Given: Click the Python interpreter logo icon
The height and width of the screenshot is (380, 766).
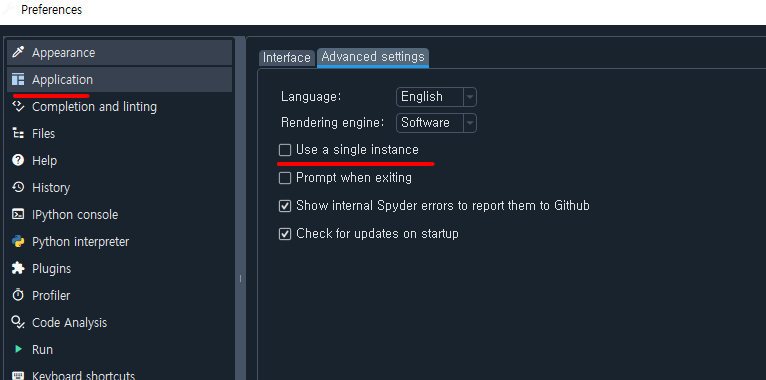Looking at the screenshot, I should 18,241.
